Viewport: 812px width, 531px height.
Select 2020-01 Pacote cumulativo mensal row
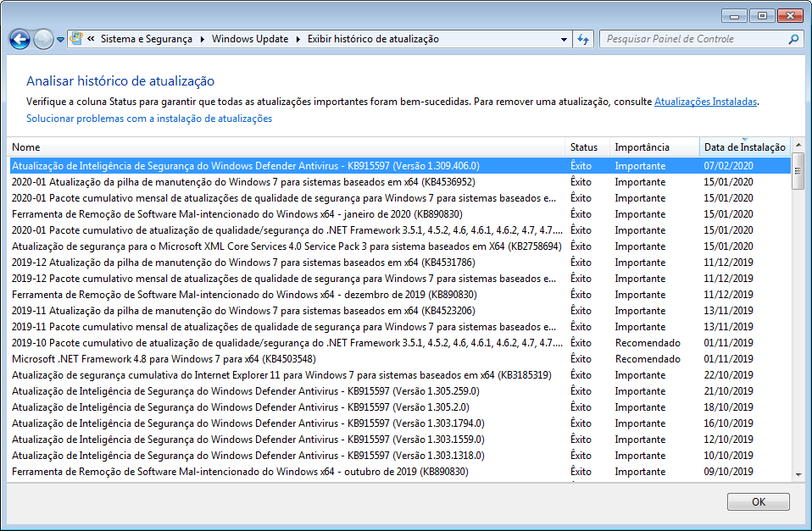point(400,197)
